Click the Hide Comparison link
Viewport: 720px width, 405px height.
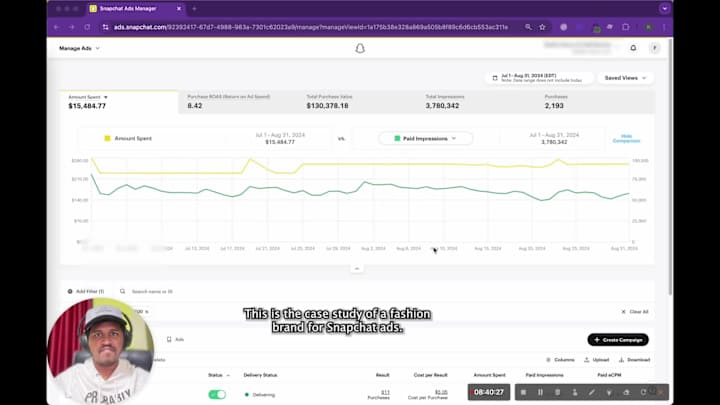click(626, 139)
